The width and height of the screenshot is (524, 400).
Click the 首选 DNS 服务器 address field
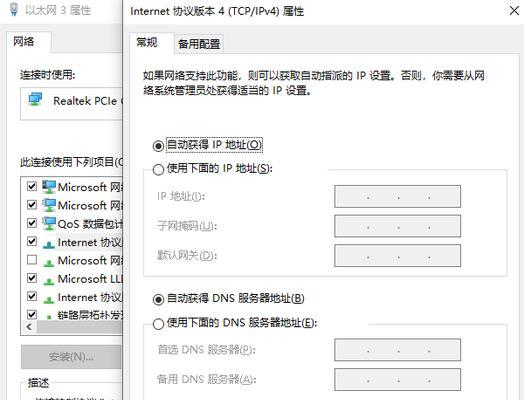pyautogui.click(x=397, y=350)
